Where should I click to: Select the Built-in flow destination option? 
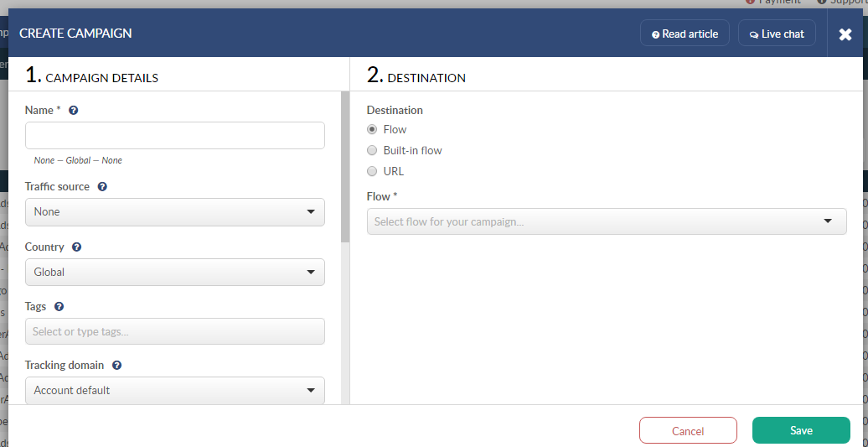tap(372, 150)
